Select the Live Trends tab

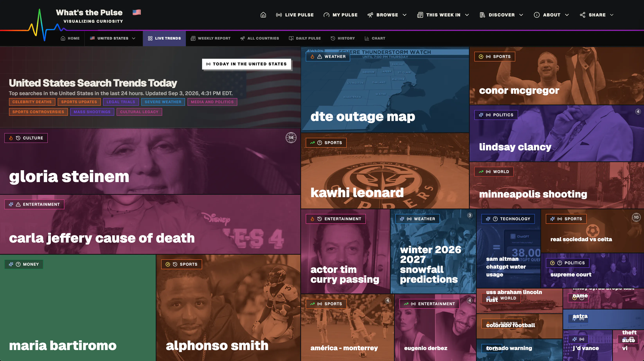point(164,38)
